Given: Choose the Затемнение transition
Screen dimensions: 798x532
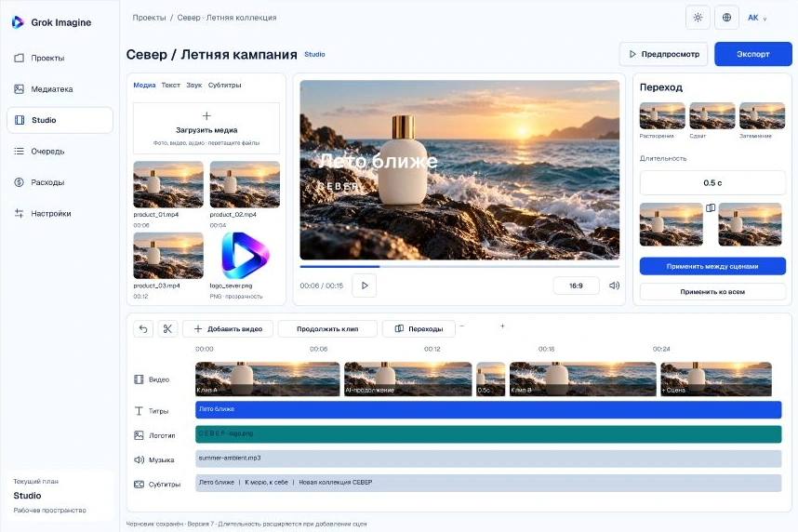Looking at the screenshot, I should (762, 116).
